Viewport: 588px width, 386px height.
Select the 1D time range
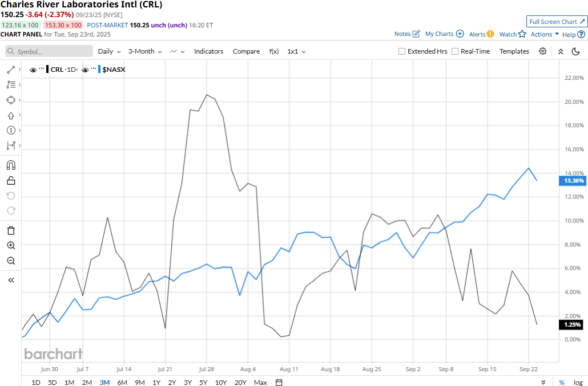click(35, 382)
